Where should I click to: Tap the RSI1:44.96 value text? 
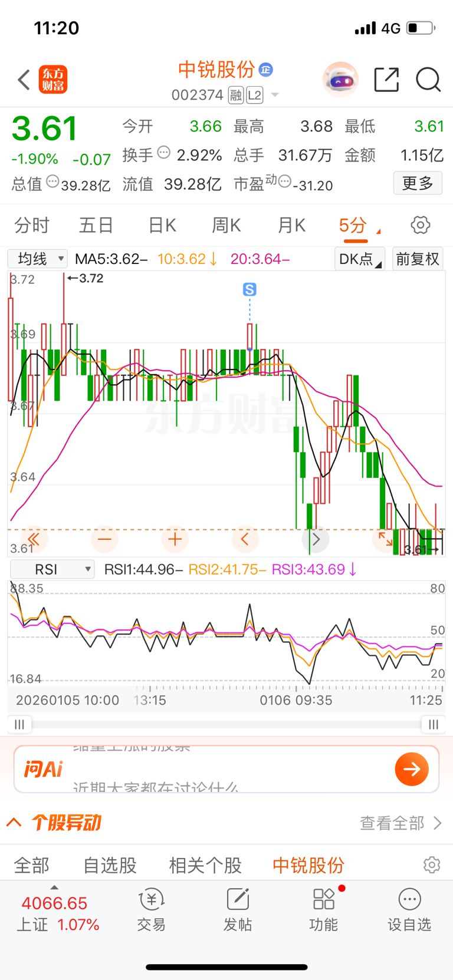pyautogui.click(x=144, y=569)
